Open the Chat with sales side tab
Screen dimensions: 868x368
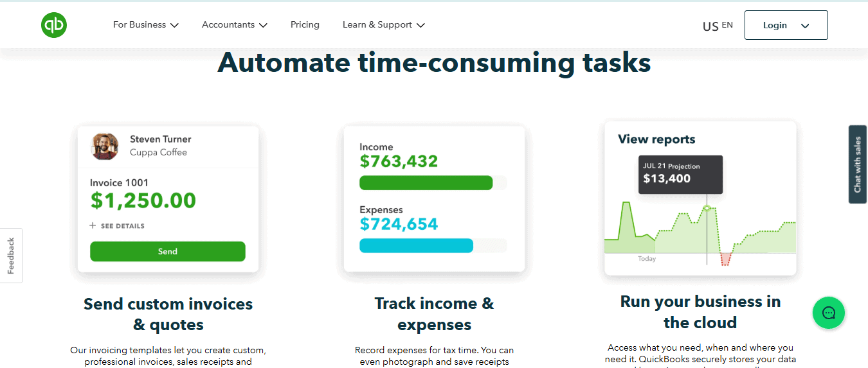(857, 164)
